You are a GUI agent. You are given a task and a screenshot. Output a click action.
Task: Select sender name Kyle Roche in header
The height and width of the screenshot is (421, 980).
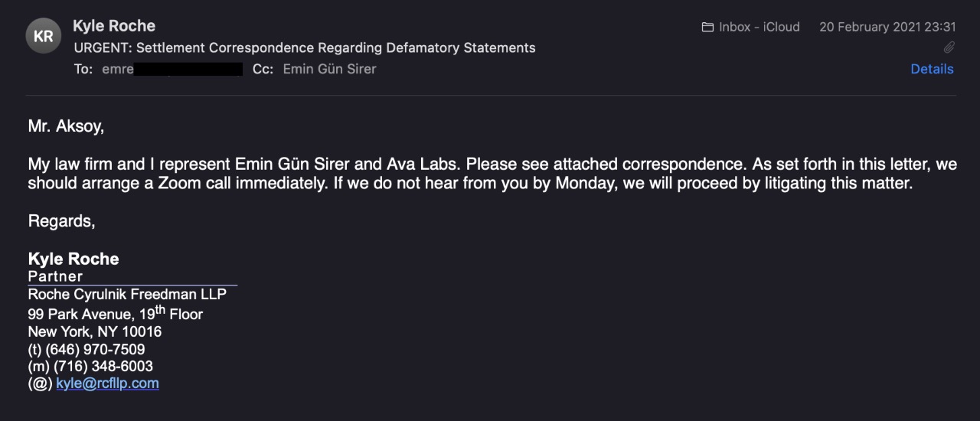point(114,26)
